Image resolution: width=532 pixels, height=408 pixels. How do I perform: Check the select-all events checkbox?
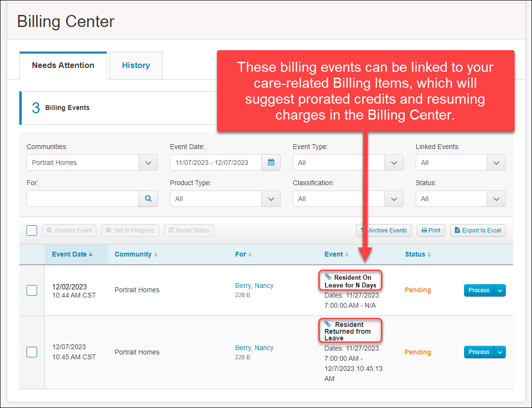click(x=32, y=231)
